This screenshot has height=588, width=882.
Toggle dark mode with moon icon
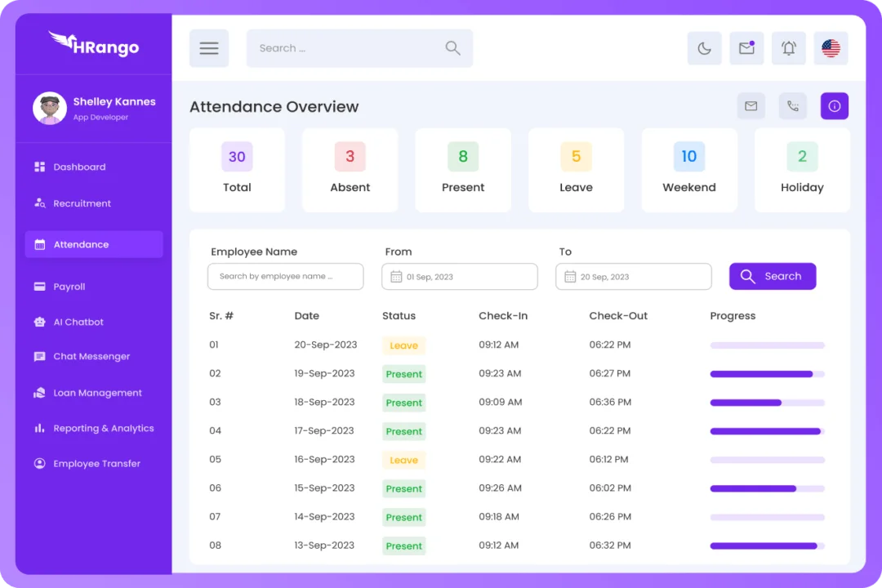(704, 48)
